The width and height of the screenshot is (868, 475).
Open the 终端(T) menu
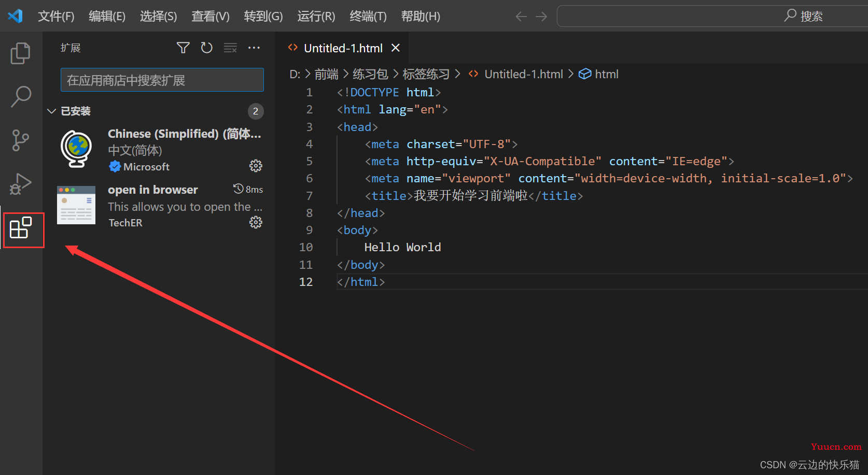click(x=368, y=17)
